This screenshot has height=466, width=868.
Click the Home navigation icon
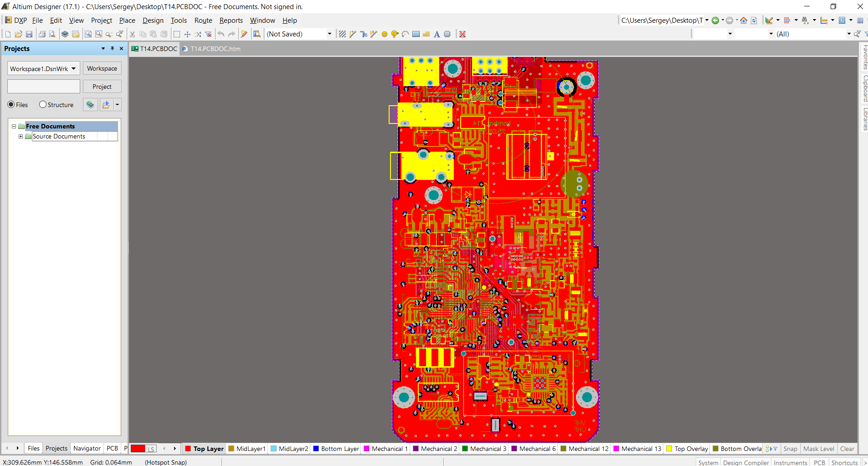(744, 20)
